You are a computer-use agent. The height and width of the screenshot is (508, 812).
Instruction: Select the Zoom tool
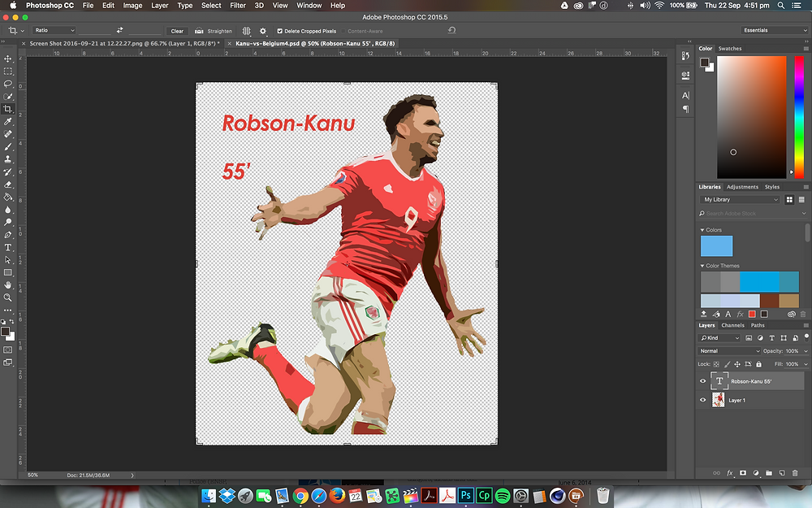[x=8, y=297]
